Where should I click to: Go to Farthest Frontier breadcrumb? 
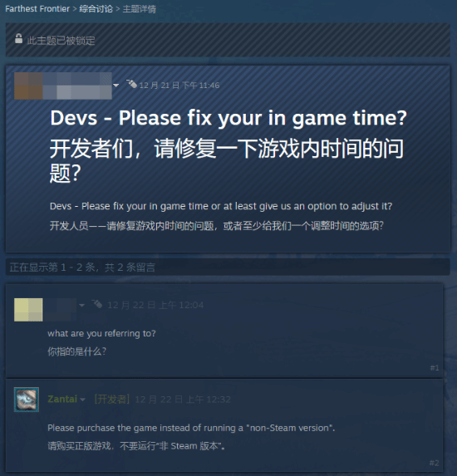pos(37,9)
